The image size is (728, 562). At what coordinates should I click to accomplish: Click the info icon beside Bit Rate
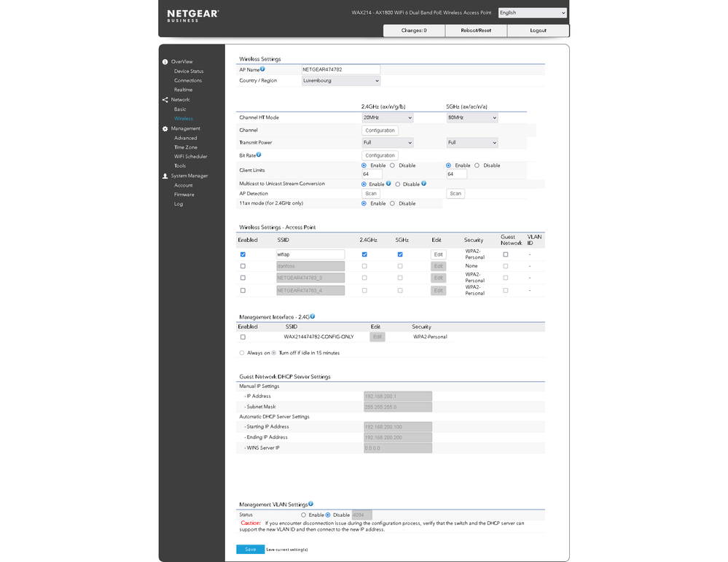pyautogui.click(x=259, y=155)
